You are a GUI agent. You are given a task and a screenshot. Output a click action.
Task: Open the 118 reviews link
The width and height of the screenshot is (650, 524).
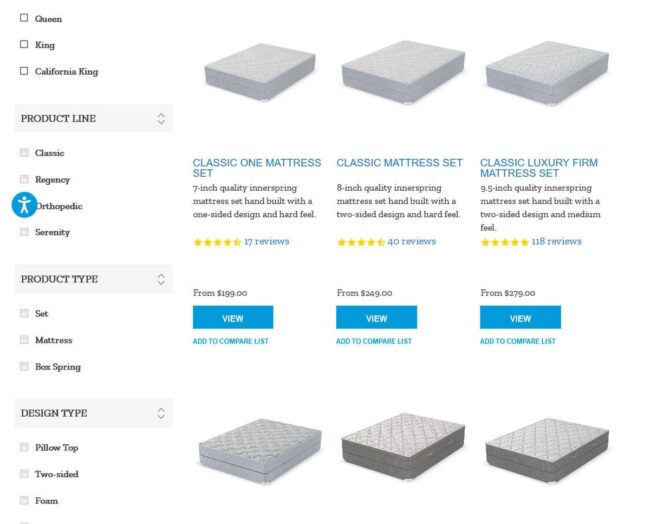click(x=556, y=241)
